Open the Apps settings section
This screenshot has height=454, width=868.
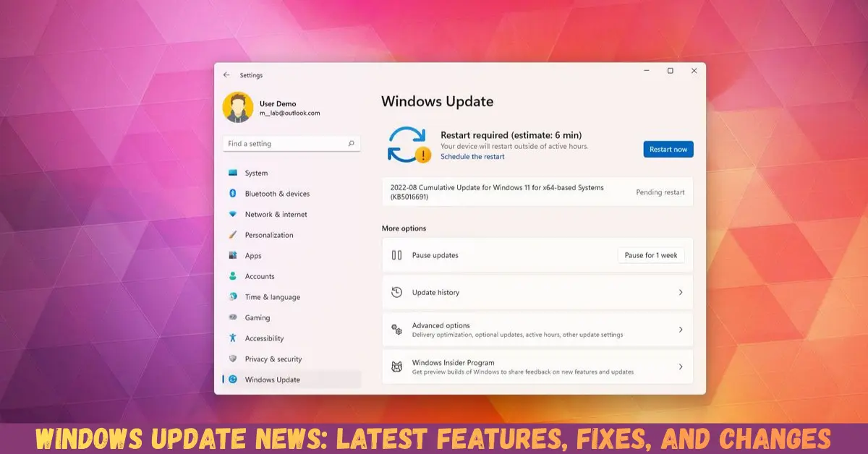(292, 255)
